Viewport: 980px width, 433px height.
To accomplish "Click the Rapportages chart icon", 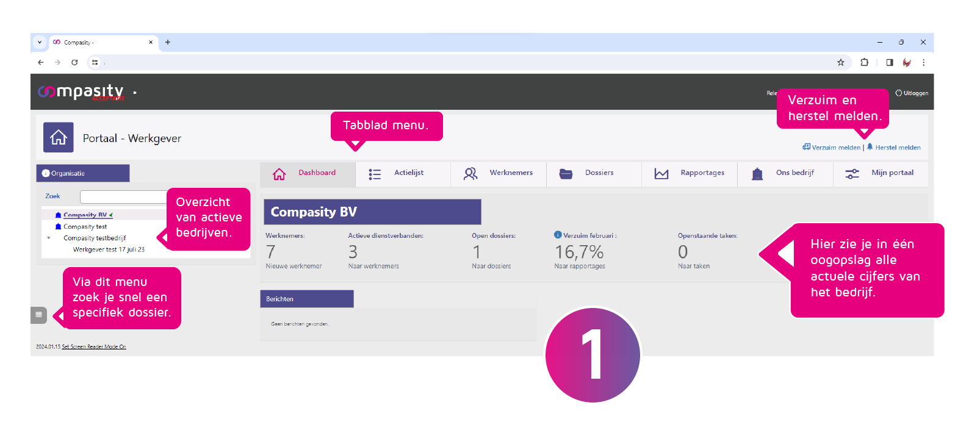I will (661, 174).
